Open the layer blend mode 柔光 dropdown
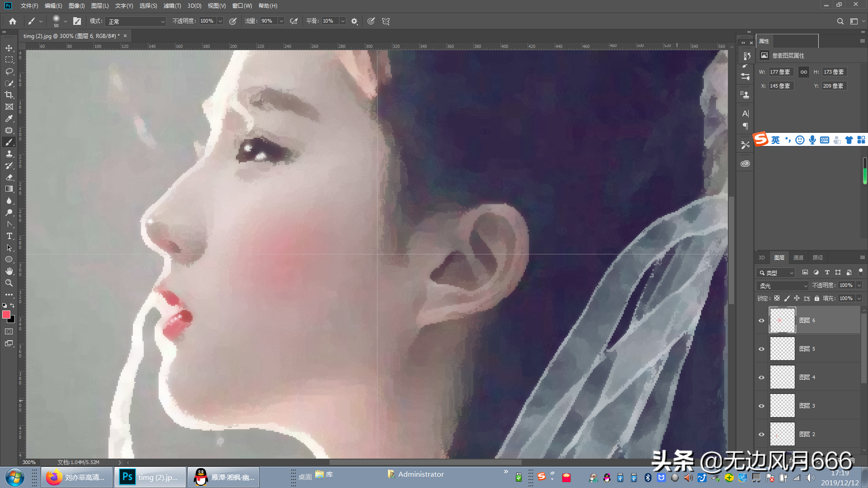Viewport: 868px width, 488px height. click(x=783, y=286)
